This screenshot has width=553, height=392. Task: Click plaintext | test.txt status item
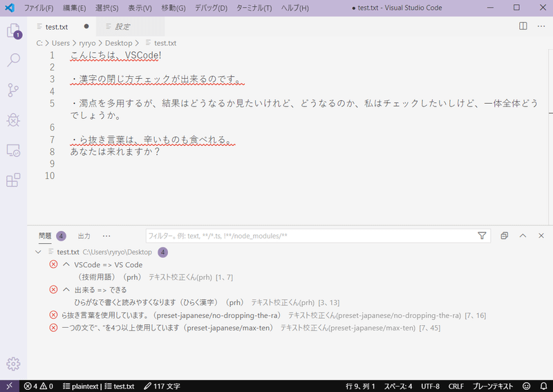pos(98,386)
